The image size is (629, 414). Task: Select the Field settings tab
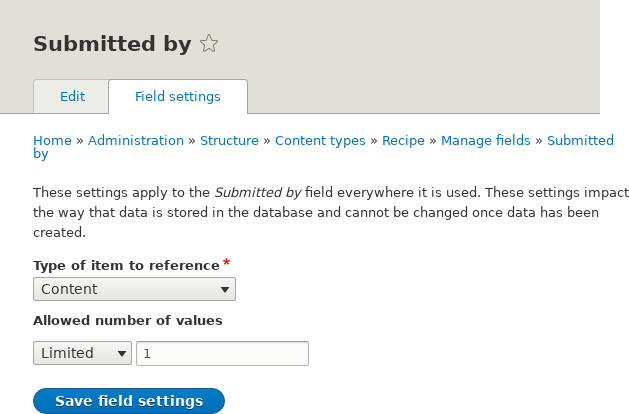178,97
